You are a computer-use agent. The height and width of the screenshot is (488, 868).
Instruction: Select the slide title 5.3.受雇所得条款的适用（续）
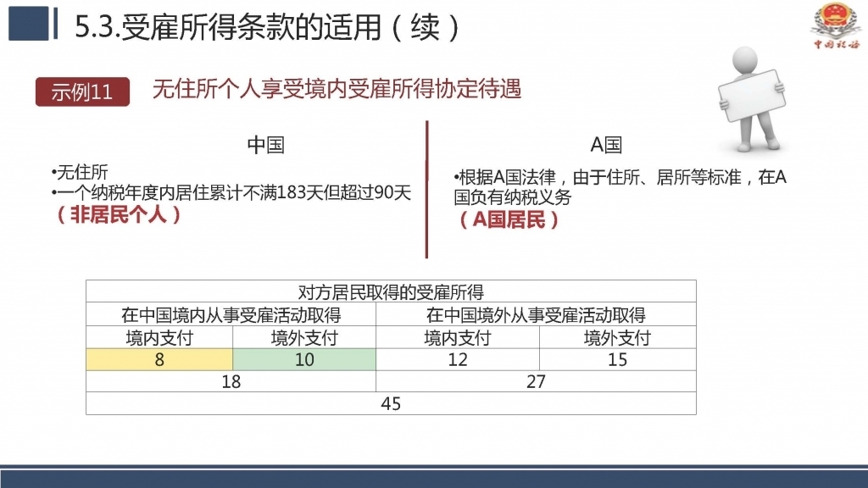coord(267,26)
